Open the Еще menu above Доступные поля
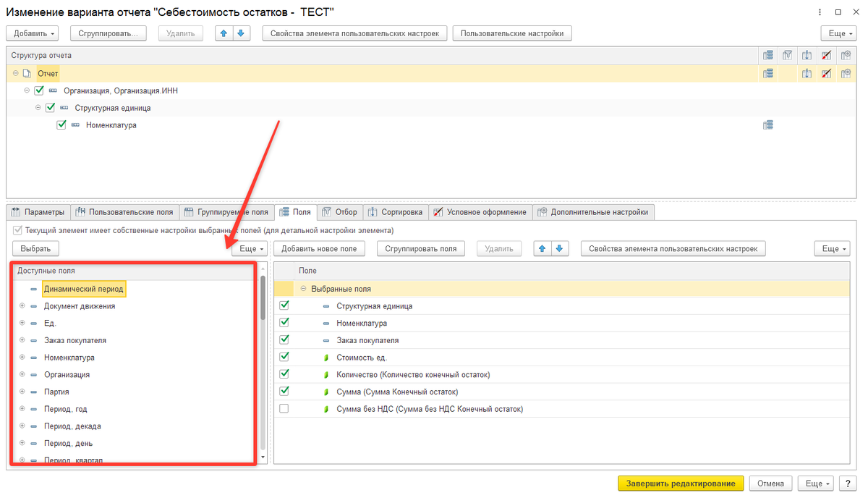868x498 pixels. 249,248
